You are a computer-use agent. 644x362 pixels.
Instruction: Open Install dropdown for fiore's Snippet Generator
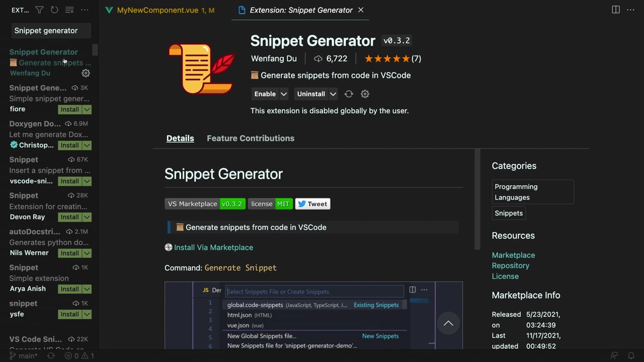click(x=87, y=110)
